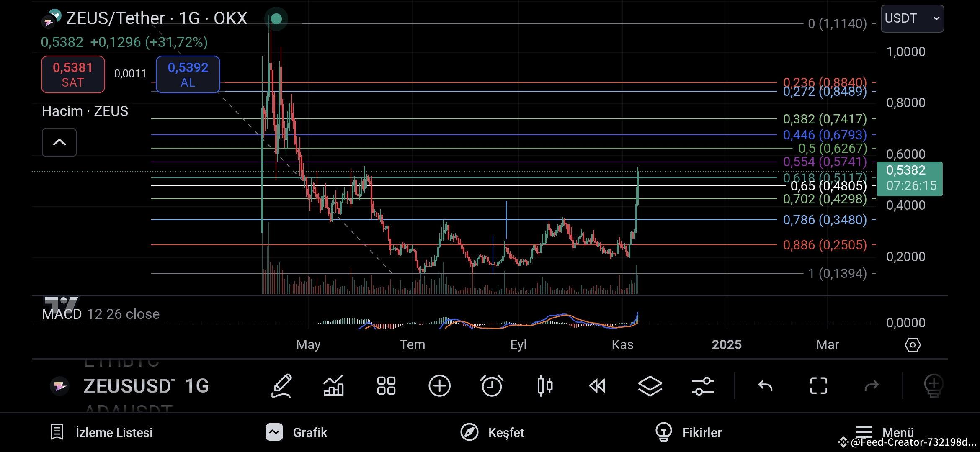Viewport: 980px width, 452px height.
Task: Open the USDT currency dropdown
Action: (x=912, y=19)
